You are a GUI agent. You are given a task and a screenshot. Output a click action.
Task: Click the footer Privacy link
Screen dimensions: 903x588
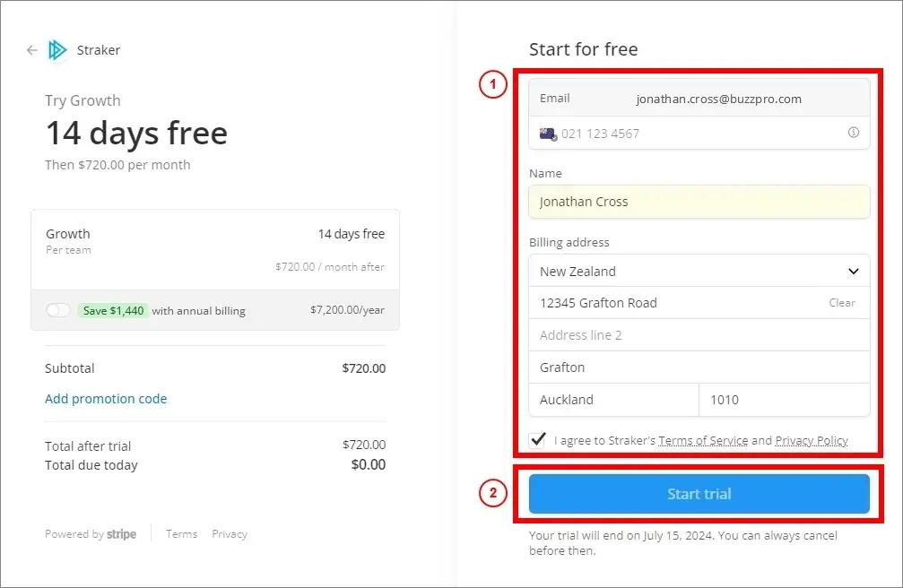(230, 534)
